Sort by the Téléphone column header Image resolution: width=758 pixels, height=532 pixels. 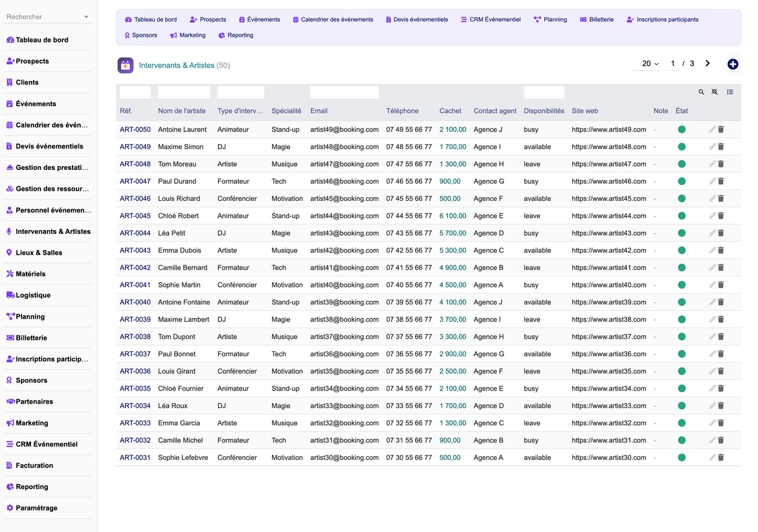click(x=402, y=111)
